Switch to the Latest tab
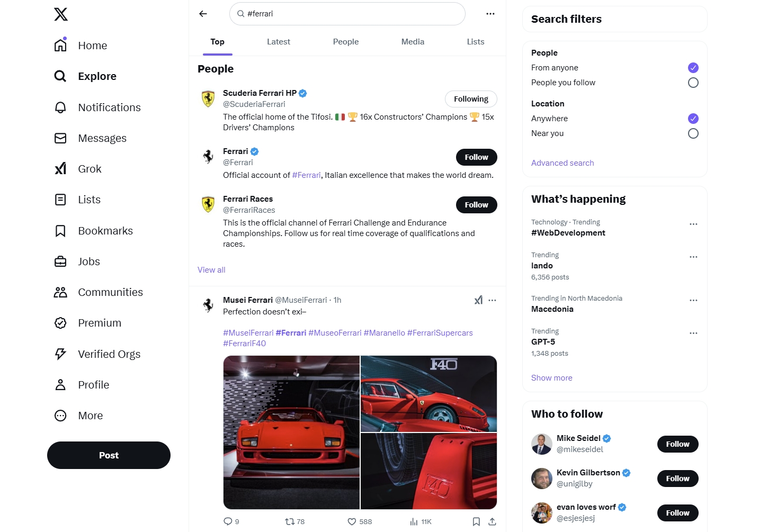The height and width of the screenshot is (532, 759). tap(279, 41)
